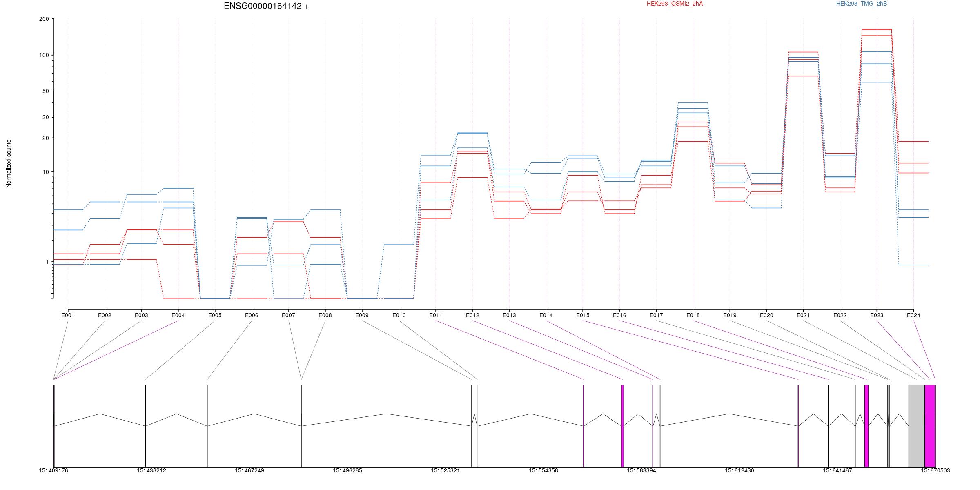Click y-axis tick value 10
980x490 pixels.
tap(46, 172)
